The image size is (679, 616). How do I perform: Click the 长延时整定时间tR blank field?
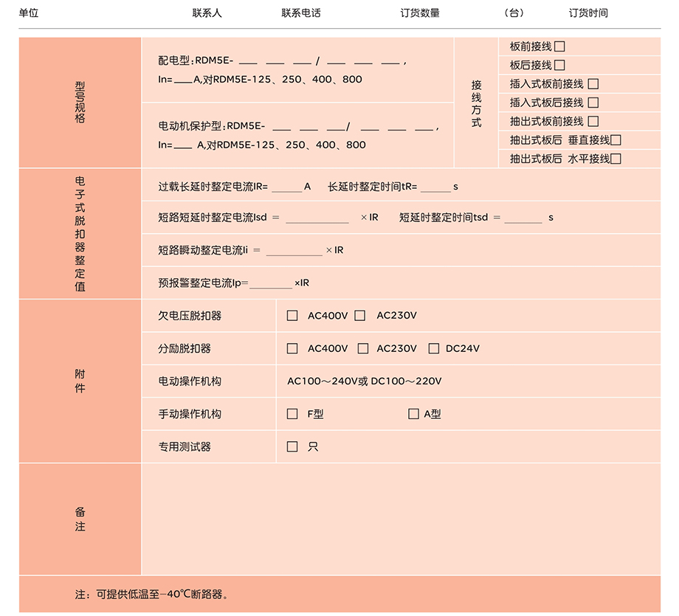pos(435,187)
